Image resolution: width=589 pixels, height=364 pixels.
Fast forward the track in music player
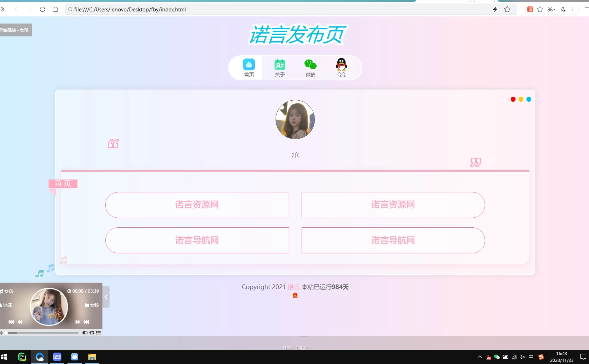pos(77,322)
